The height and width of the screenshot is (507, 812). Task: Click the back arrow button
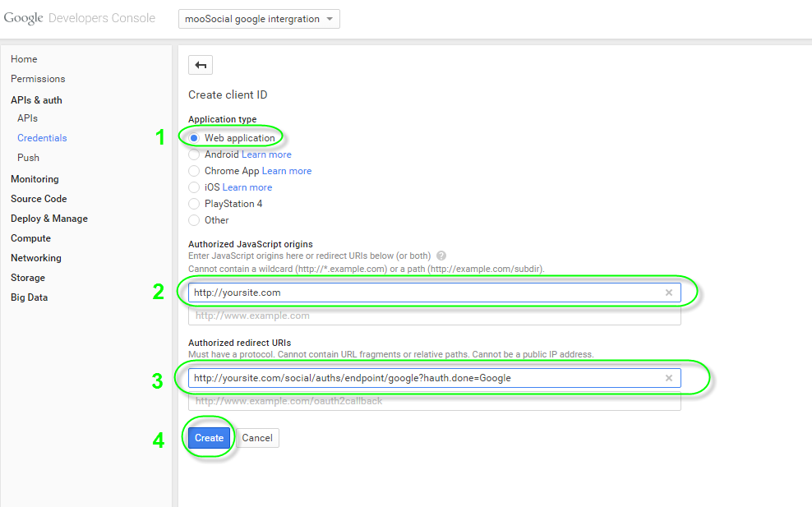201,66
